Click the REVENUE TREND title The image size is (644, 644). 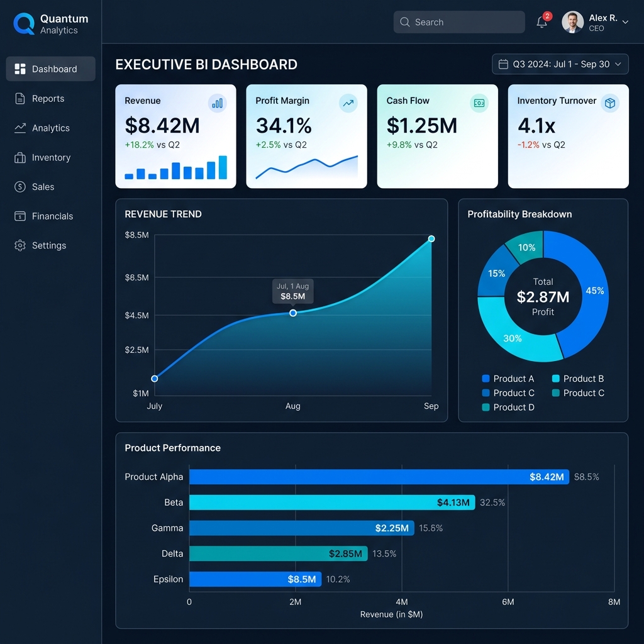163,214
